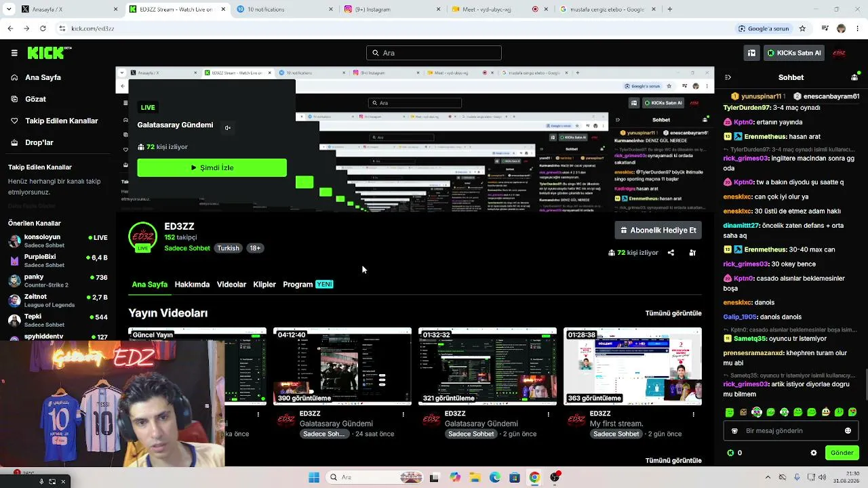
Task: Go back in browser
Action: [10, 28]
